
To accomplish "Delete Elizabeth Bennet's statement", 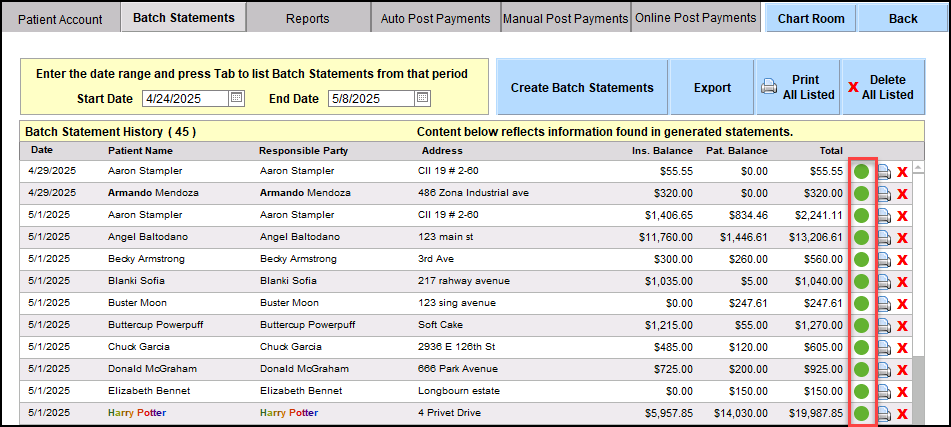I will click(902, 391).
